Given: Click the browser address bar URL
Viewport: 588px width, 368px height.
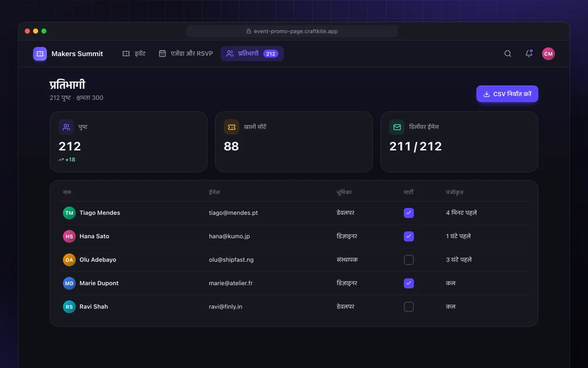Looking at the screenshot, I should [x=292, y=31].
